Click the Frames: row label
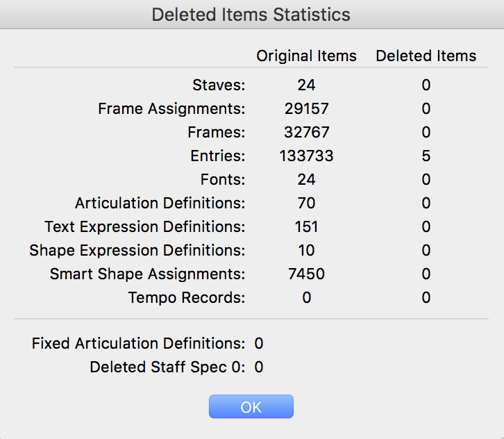The image size is (504, 439). tap(217, 132)
